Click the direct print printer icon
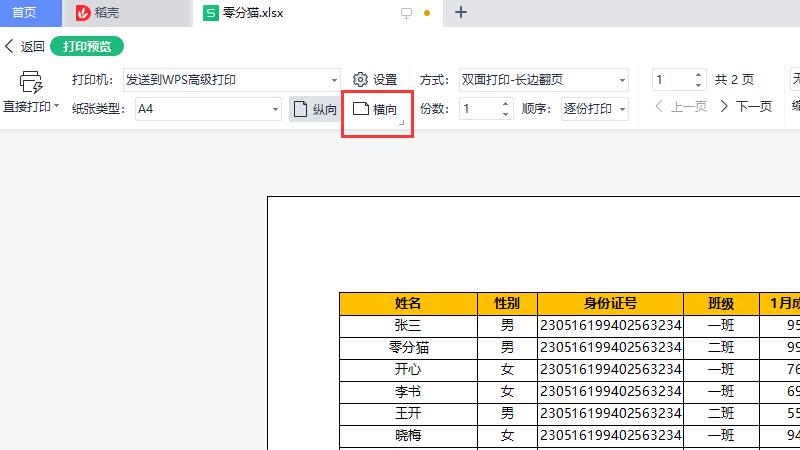The height and width of the screenshot is (450, 800). pos(30,82)
